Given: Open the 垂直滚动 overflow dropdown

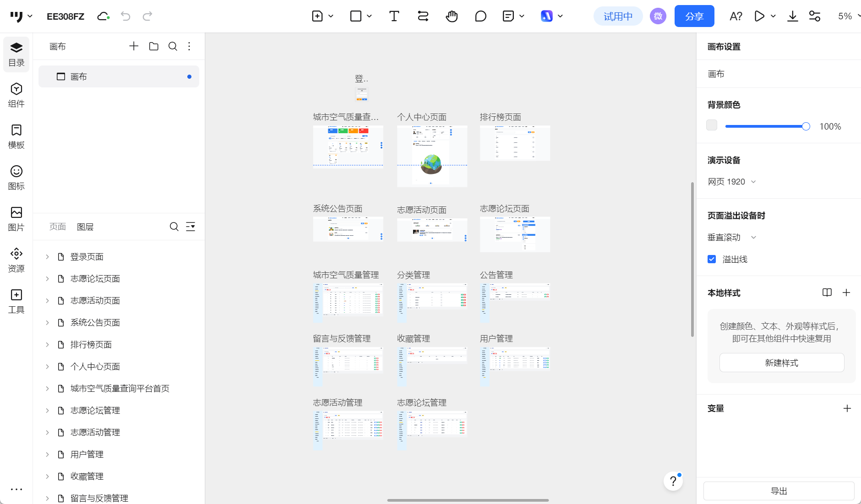Looking at the screenshot, I should [x=730, y=237].
